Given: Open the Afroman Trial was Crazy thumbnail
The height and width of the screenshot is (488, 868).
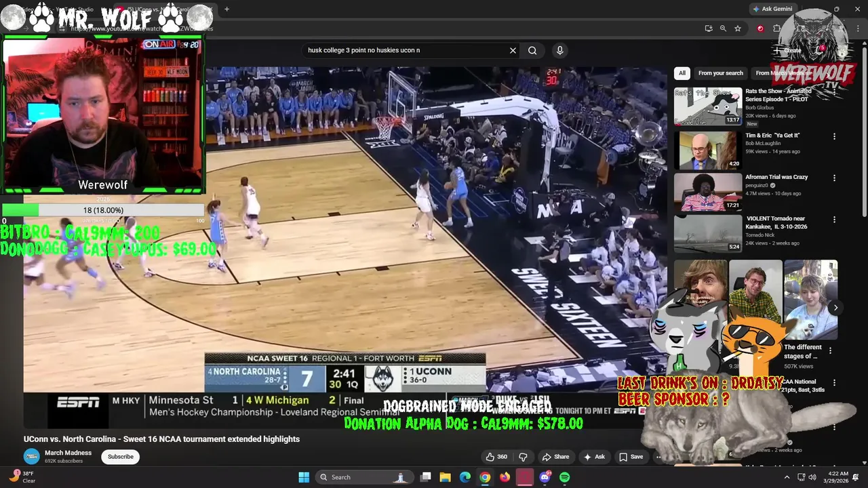Looking at the screenshot, I should point(708,192).
